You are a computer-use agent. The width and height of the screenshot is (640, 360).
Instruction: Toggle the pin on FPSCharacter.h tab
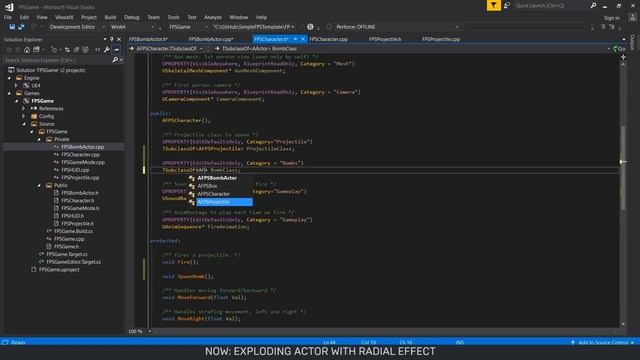pos(295,39)
